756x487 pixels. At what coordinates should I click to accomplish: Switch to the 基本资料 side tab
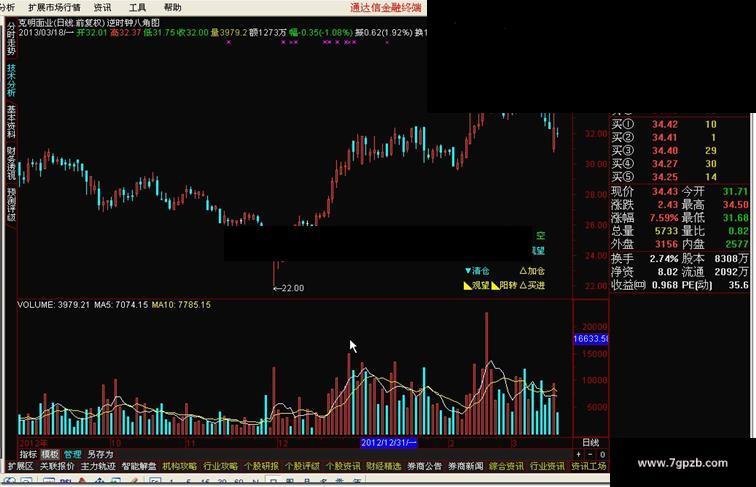[x=11, y=122]
